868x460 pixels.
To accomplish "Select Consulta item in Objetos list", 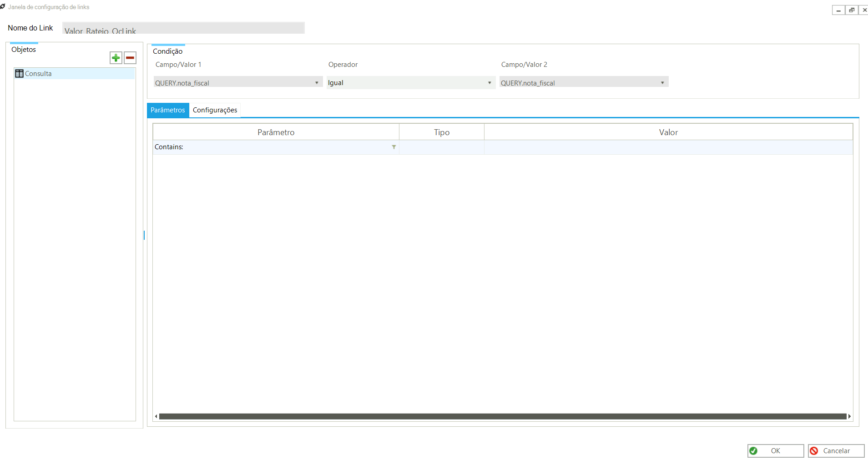I will (38, 74).
